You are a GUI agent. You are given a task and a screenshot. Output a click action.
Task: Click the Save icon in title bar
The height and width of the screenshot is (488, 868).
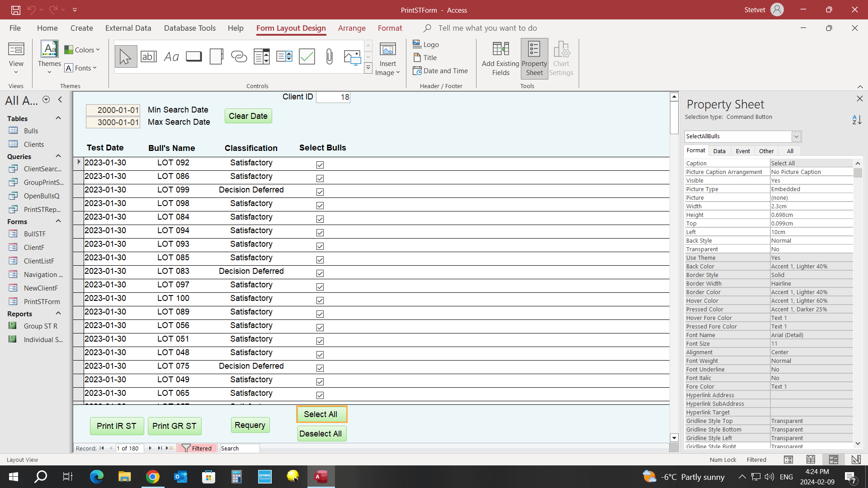16,9
